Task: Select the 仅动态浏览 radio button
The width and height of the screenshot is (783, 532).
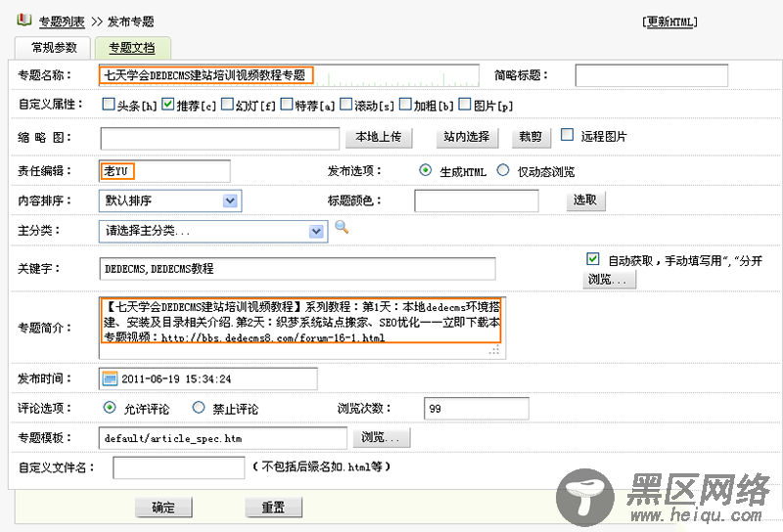Action: [503, 170]
